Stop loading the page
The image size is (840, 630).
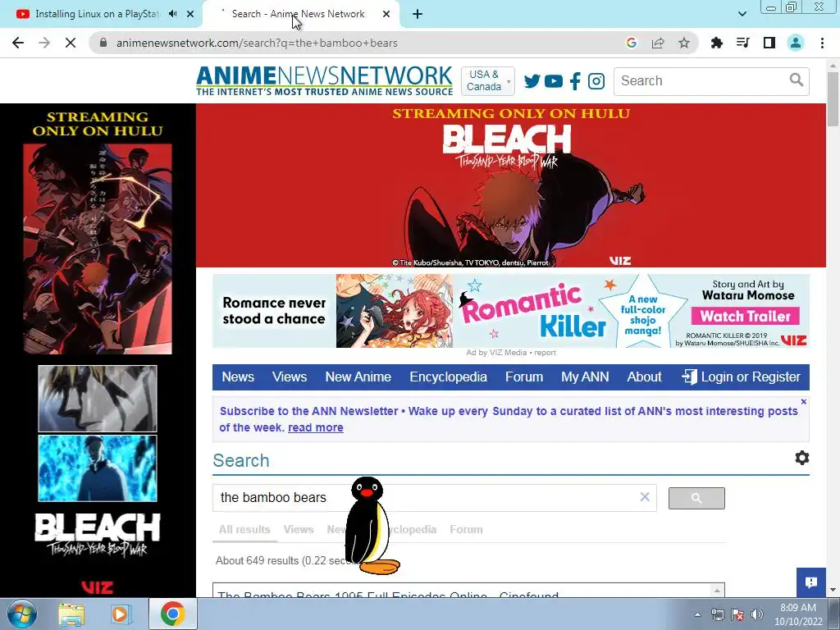(71, 43)
